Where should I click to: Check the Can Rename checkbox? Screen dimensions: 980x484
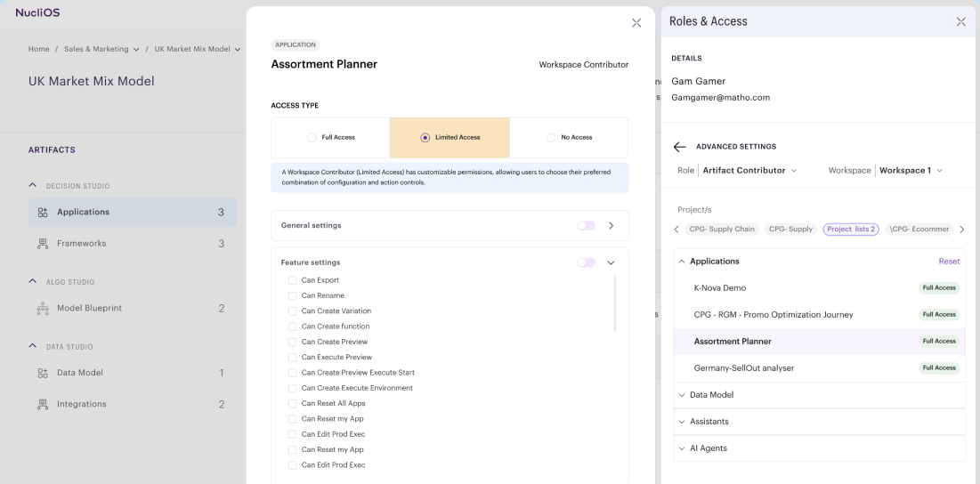coord(292,295)
